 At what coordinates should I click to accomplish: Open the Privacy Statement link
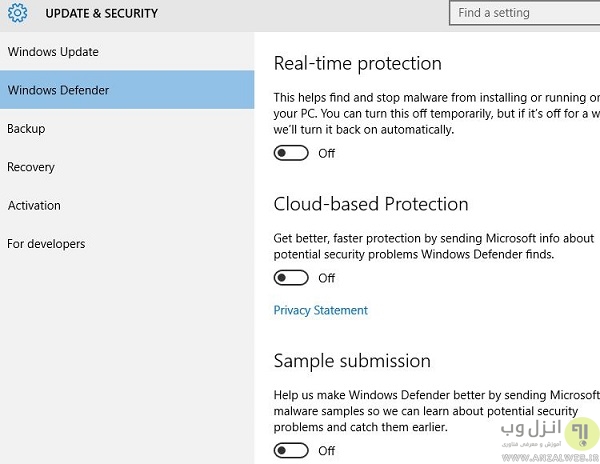click(x=321, y=310)
